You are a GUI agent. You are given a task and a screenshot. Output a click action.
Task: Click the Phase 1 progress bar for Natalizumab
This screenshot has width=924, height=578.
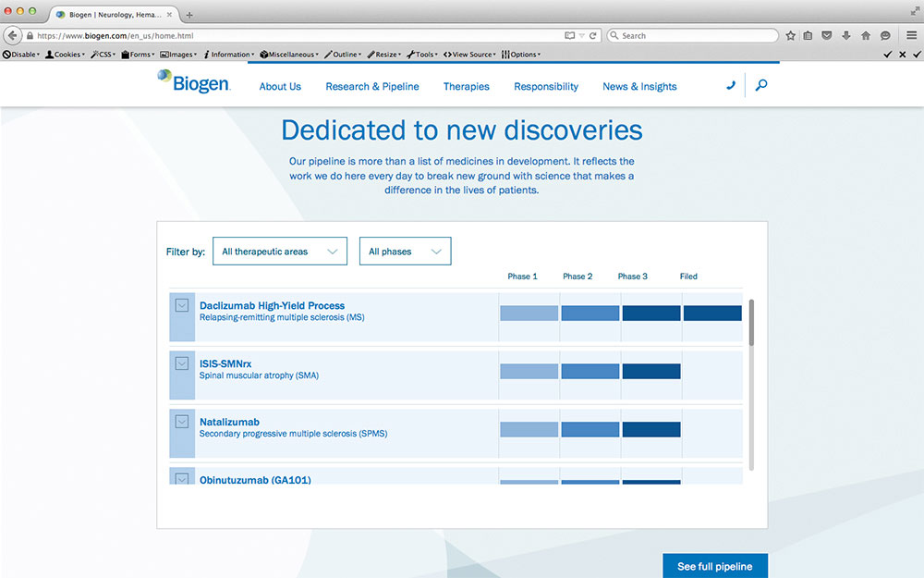[x=529, y=429]
